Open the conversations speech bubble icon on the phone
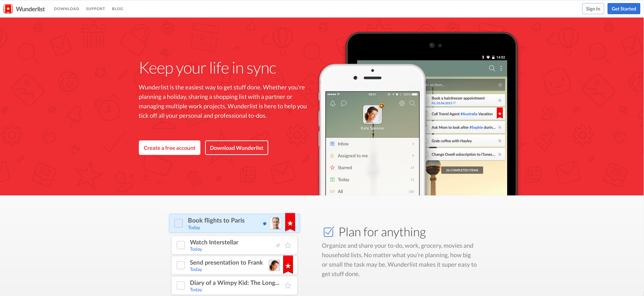This screenshot has width=644, height=296. pyautogui.click(x=344, y=103)
